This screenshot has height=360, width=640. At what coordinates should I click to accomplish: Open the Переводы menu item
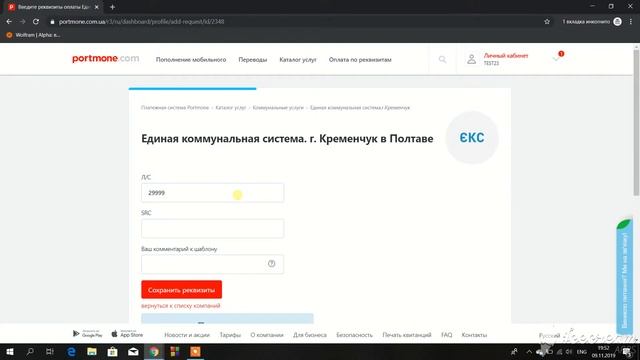click(x=253, y=60)
